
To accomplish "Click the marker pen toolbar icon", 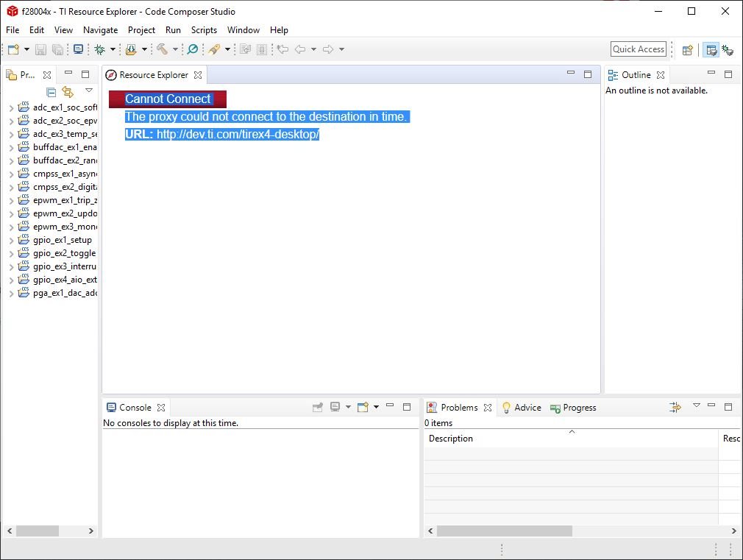I will [214, 49].
